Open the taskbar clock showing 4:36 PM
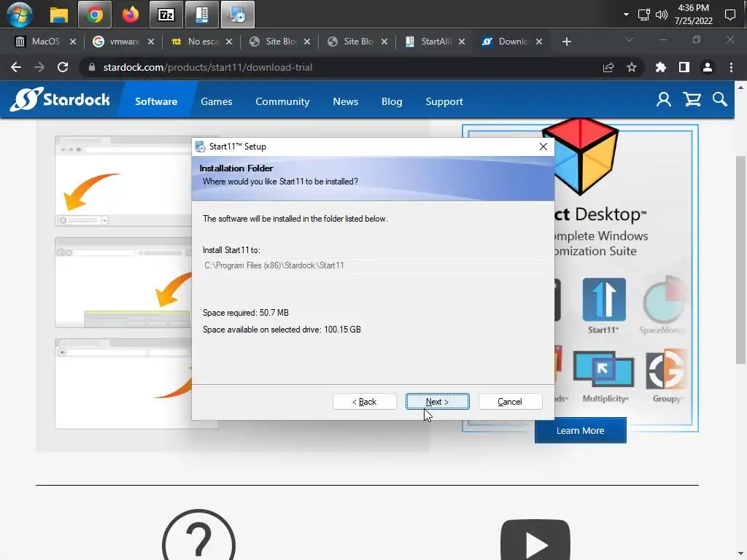Image resolution: width=747 pixels, height=560 pixels. coord(694,15)
